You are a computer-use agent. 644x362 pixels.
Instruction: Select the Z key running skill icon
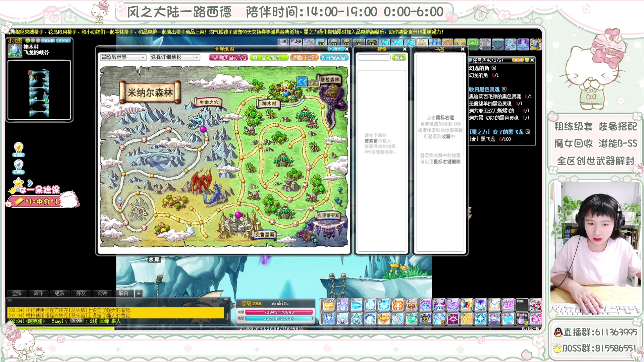(x=397, y=319)
